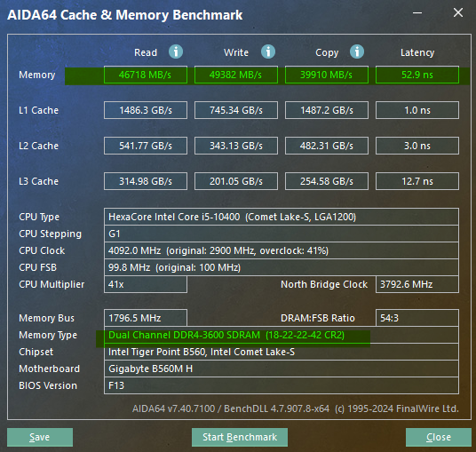This screenshot has width=476, height=452.
Task: Click the Memory Bus field 1796.5 MHz
Action: tap(146, 318)
